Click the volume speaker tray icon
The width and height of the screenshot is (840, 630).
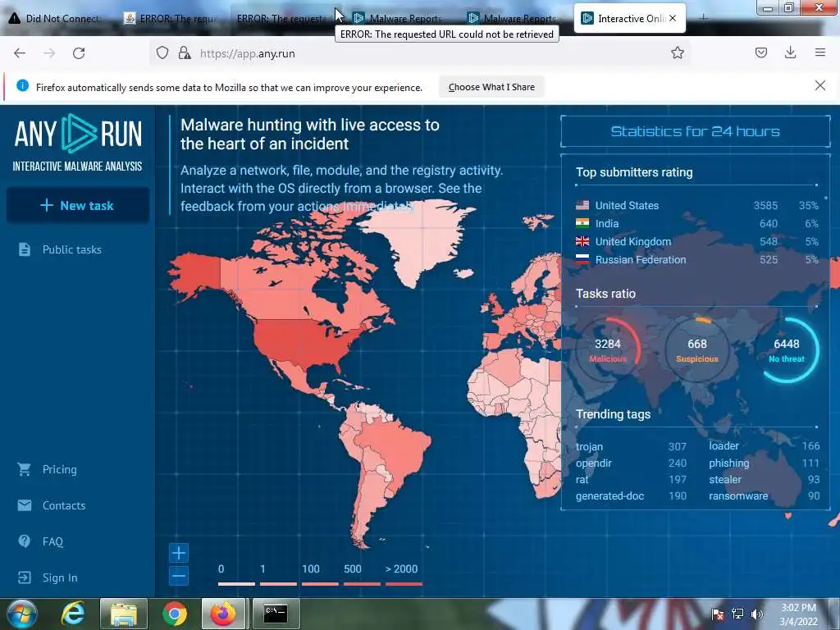click(756, 614)
